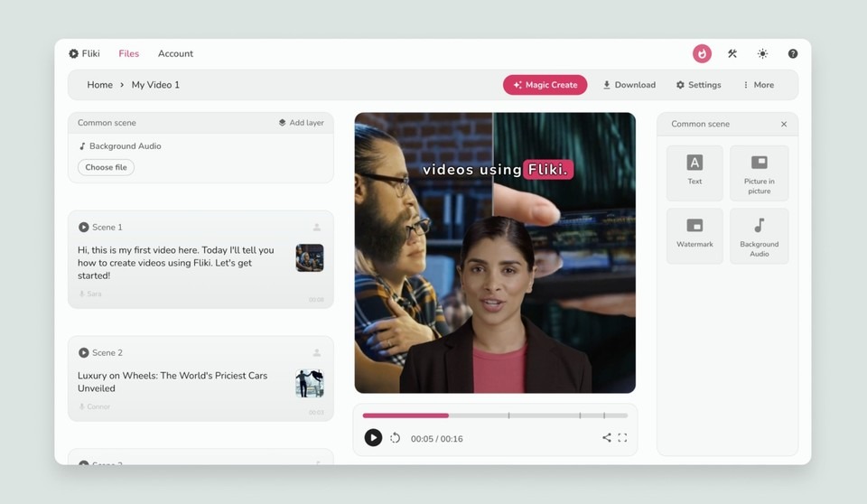Seek on the video progress bar
This screenshot has width=867, height=504.
coord(495,415)
